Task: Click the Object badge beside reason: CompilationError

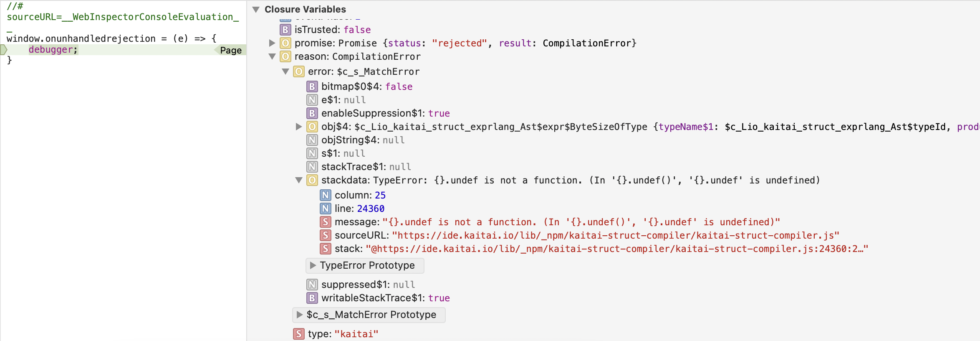Action: [285, 56]
